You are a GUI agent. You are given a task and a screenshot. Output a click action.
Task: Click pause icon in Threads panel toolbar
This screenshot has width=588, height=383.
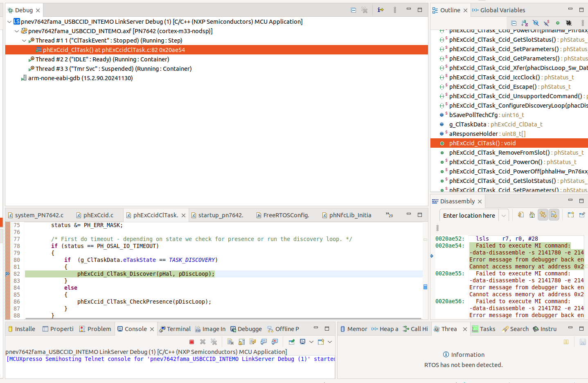pyautogui.click(x=566, y=342)
